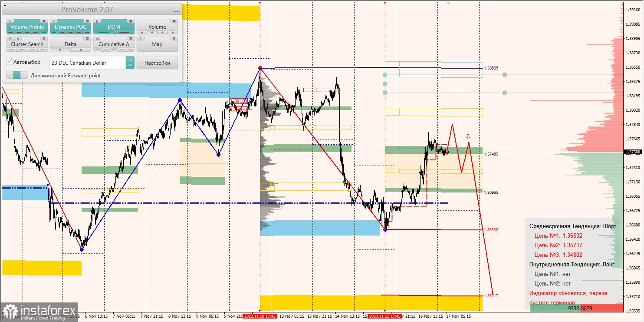Viewport: 644px width, 322px height.
Task: Click Внутридневная Тенденция: Лонг text
Action: pyautogui.click(x=572, y=264)
